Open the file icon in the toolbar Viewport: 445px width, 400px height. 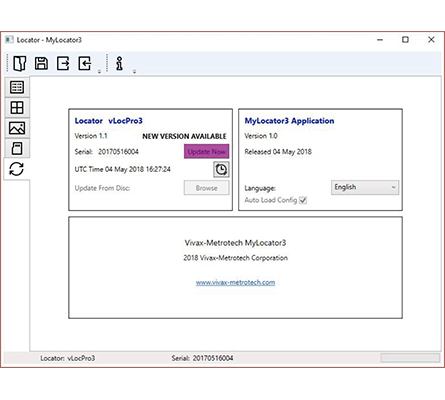20,63
